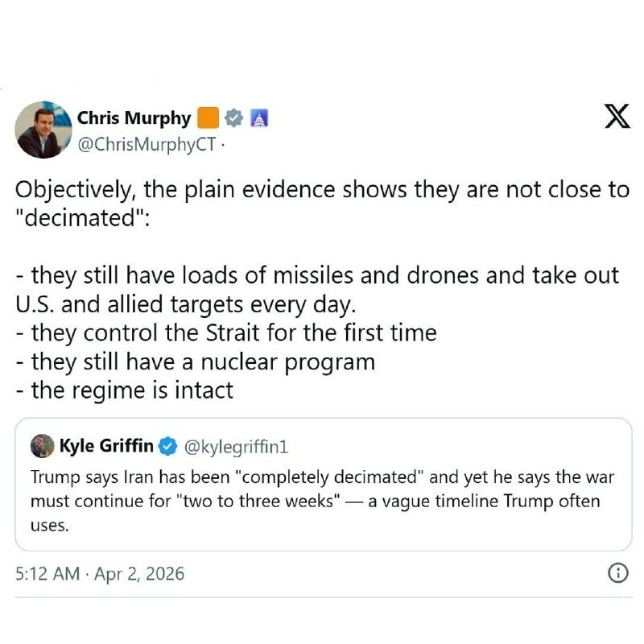Click the info circle icon

(x=616, y=573)
